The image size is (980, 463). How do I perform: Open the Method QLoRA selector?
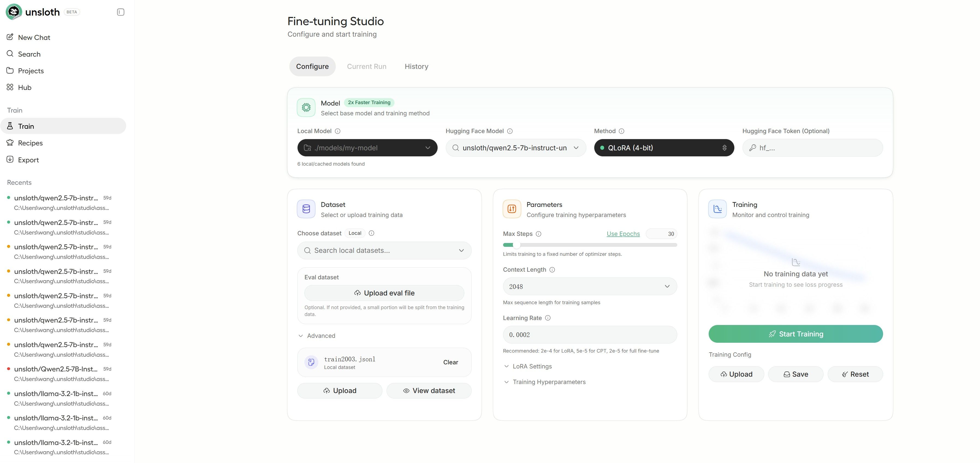(664, 148)
